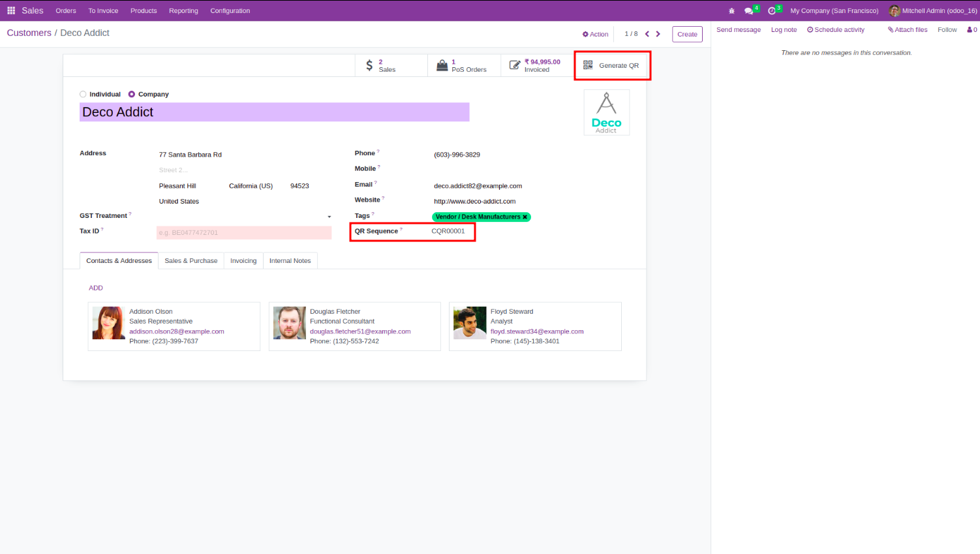The width and height of the screenshot is (980, 554).
Task: Open Floyd Steward contact photo
Action: click(470, 323)
